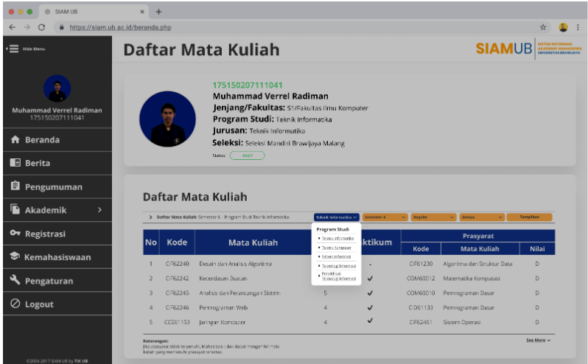Click the Berita news icon
This screenshot has height=364, width=588.
pyautogui.click(x=15, y=164)
